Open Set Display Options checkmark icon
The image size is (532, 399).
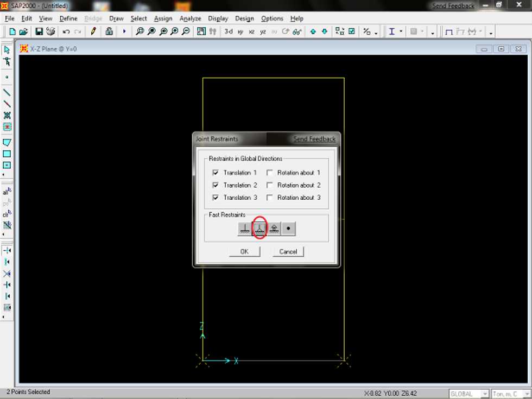point(352,31)
